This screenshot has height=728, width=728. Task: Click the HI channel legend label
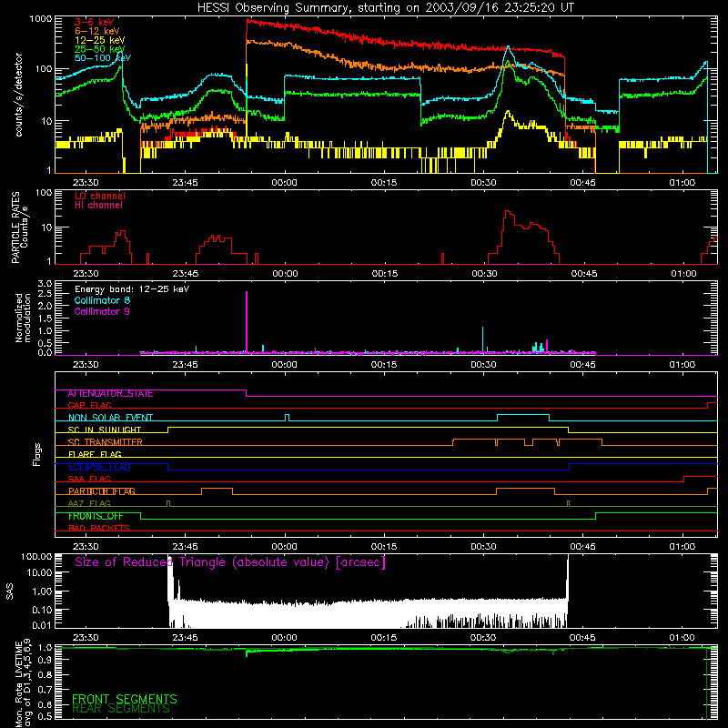coord(98,205)
